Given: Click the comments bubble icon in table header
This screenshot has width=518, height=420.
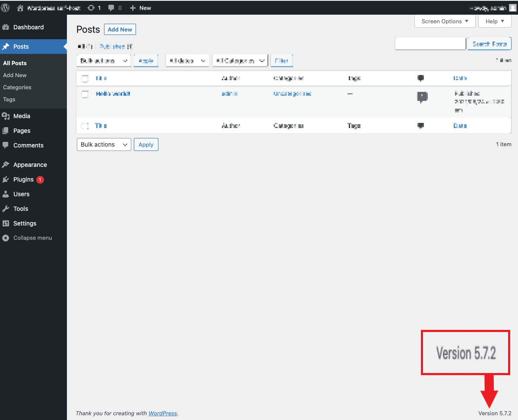Looking at the screenshot, I should pyautogui.click(x=420, y=78).
